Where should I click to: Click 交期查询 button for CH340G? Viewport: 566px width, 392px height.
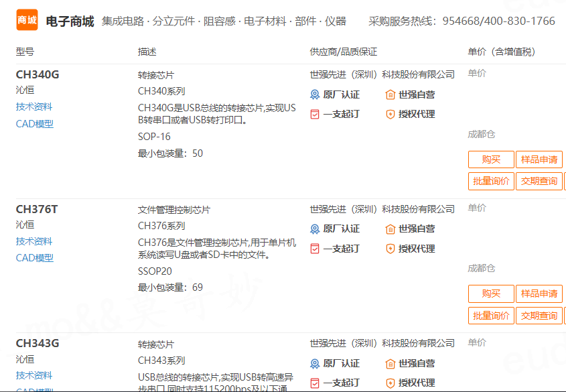pyautogui.click(x=539, y=181)
